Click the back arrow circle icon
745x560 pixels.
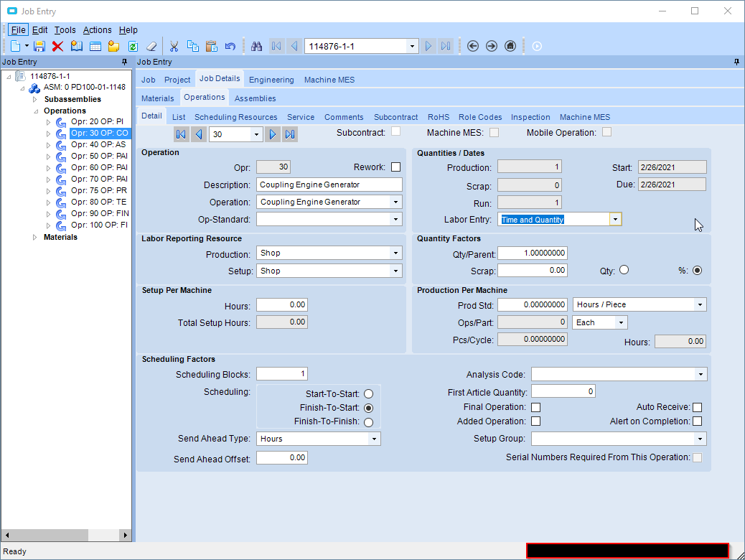point(473,46)
